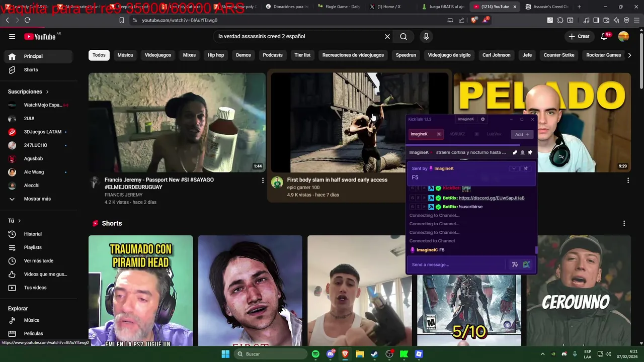The width and height of the screenshot is (644, 362).
Task: Open the Traumado con Piramid Head short
Action: [140, 291]
